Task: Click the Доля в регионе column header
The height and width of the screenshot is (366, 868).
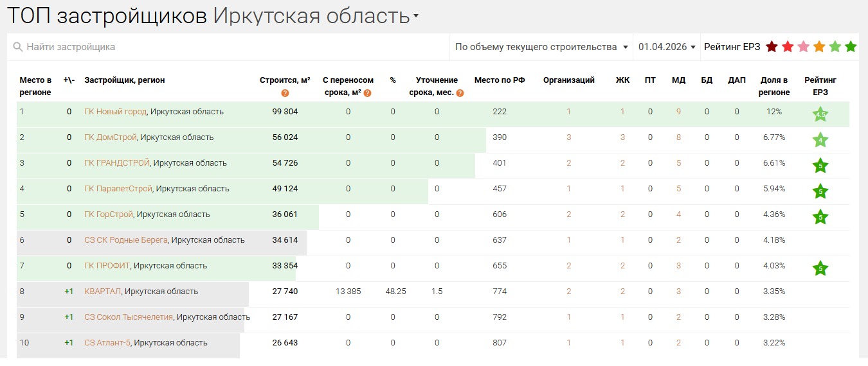Action: tap(774, 86)
